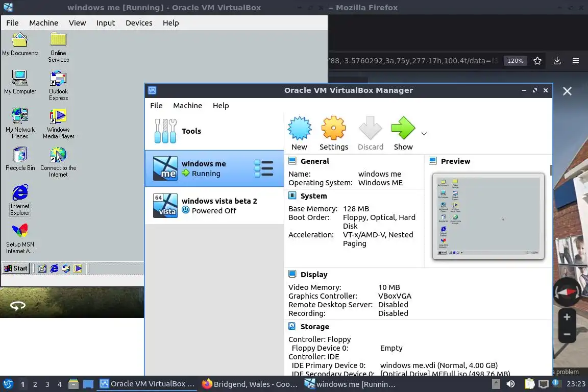The image size is (588, 392).
Task: Open Firefox hamburger menu
Action: point(576,61)
